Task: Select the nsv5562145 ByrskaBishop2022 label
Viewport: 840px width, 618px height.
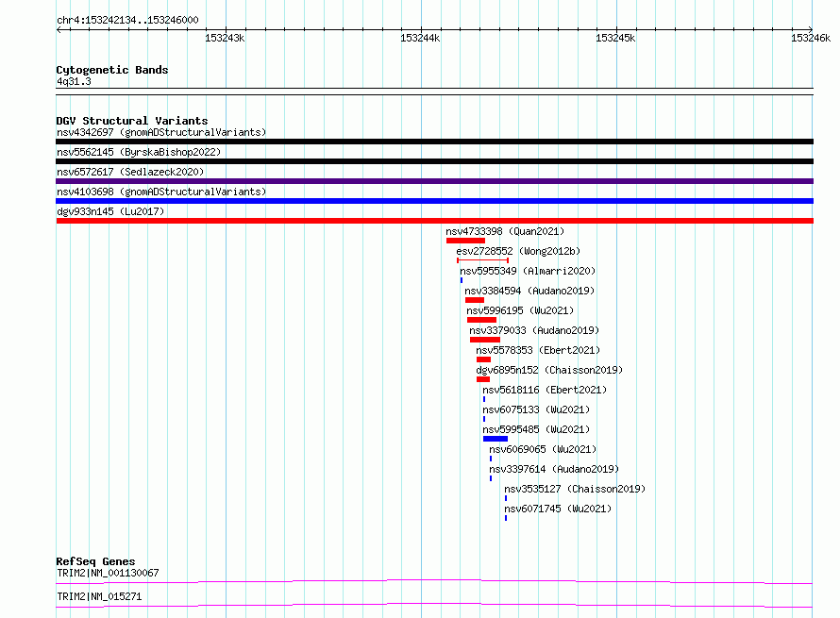Action: (139, 152)
